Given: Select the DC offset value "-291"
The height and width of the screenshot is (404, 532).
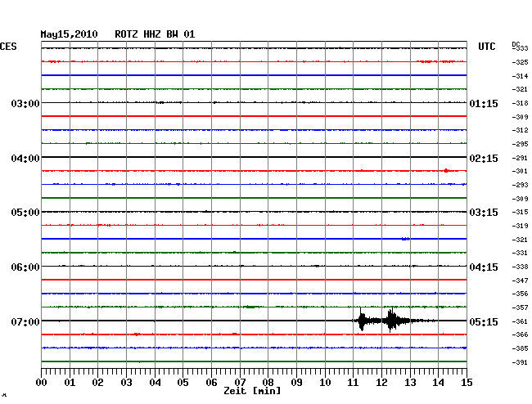Looking at the screenshot, I should pyautogui.click(x=520, y=158).
